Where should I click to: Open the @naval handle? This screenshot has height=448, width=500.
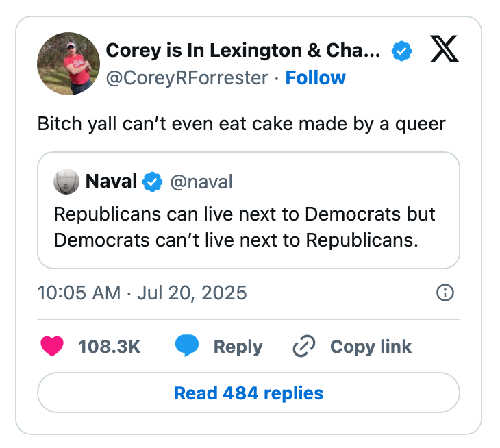click(x=201, y=182)
